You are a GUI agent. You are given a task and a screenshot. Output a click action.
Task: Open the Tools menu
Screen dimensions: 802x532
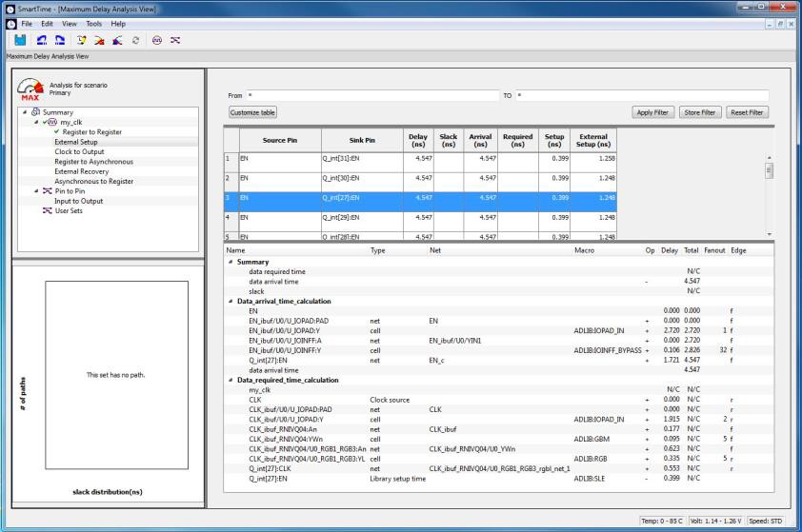pyautogui.click(x=93, y=23)
